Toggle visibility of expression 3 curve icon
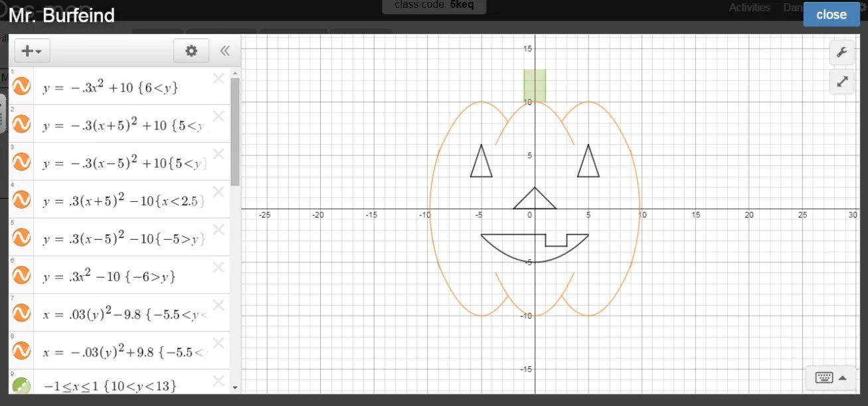The width and height of the screenshot is (868, 406). pyautogui.click(x=21, y=161)
